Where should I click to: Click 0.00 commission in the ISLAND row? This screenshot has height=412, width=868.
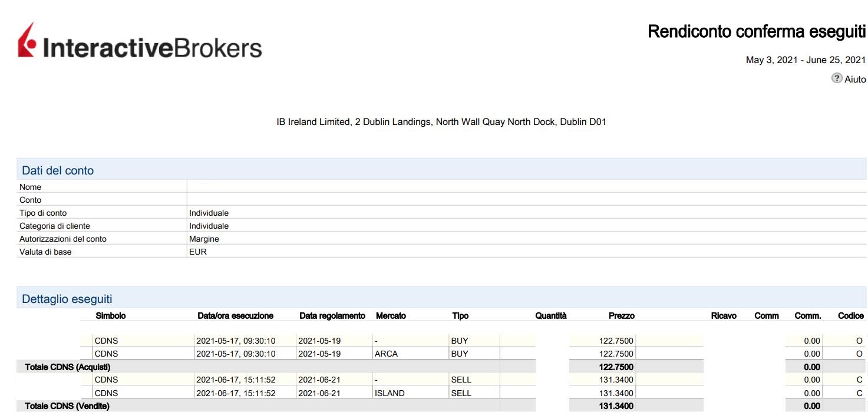(812, 393)
